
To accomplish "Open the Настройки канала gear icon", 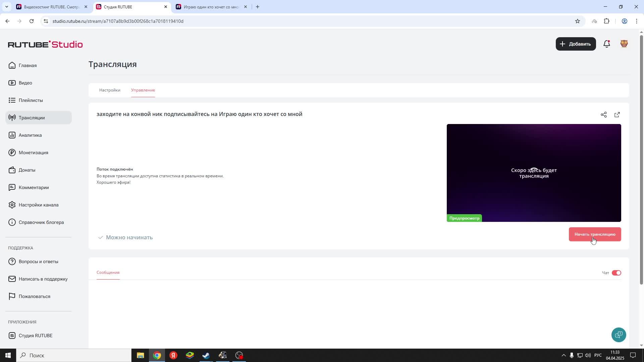I will pyautogui.click(x=12, y=205).
